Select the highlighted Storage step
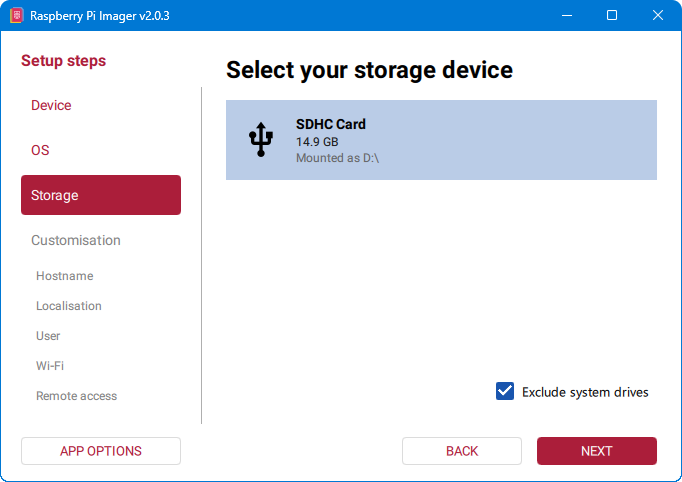 (100, 195)
